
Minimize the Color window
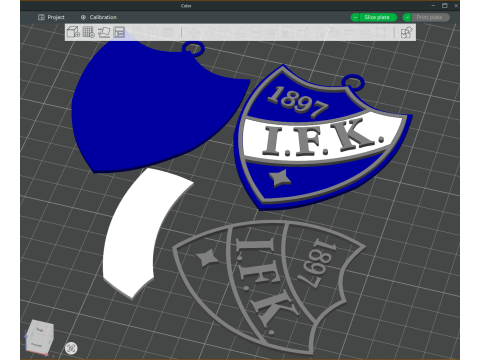433,6
